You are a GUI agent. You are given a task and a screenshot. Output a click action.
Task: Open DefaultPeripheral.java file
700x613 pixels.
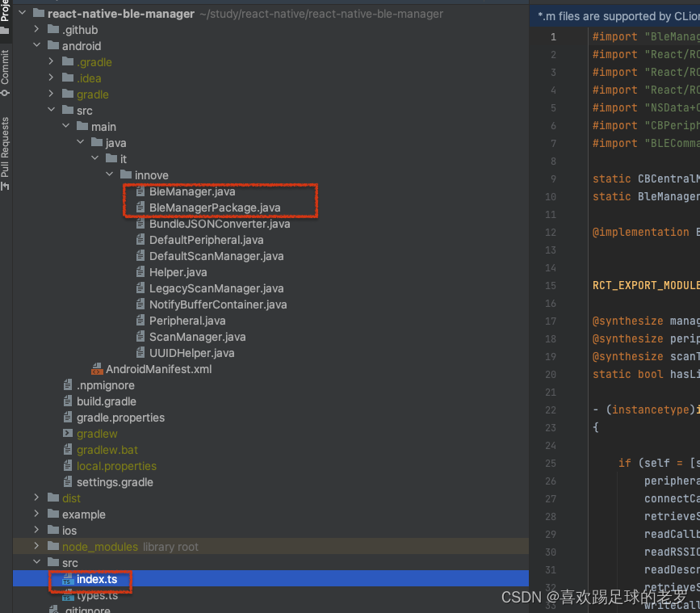click(x=206, y=240)
